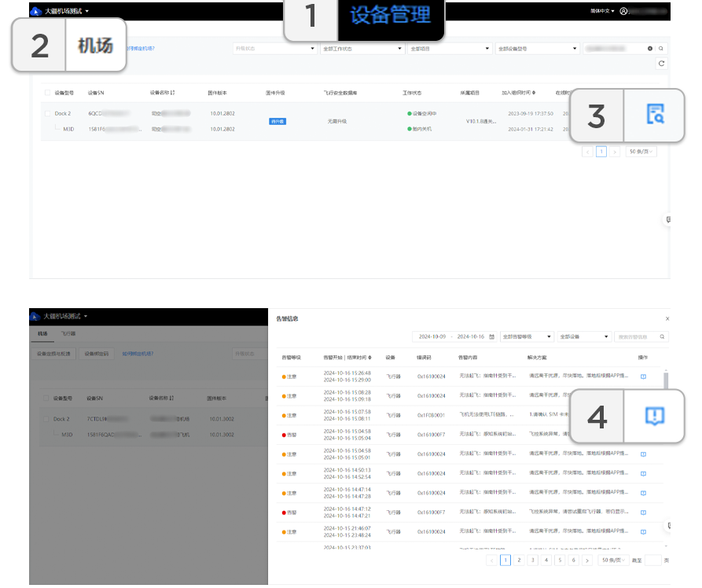Sort by 加入组织时间 using the column sort icon
Image resolution: width=702 pixels, height=588 pixels.
534,93
